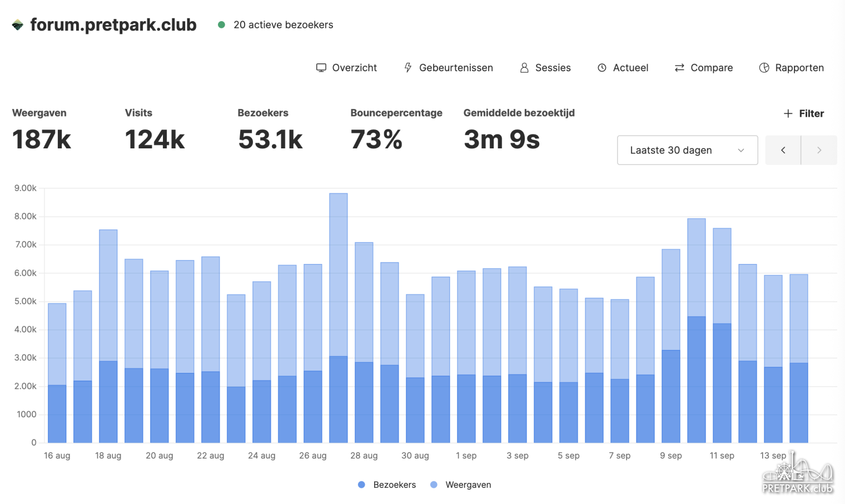Click the Sessies person icon

(524, 68)
